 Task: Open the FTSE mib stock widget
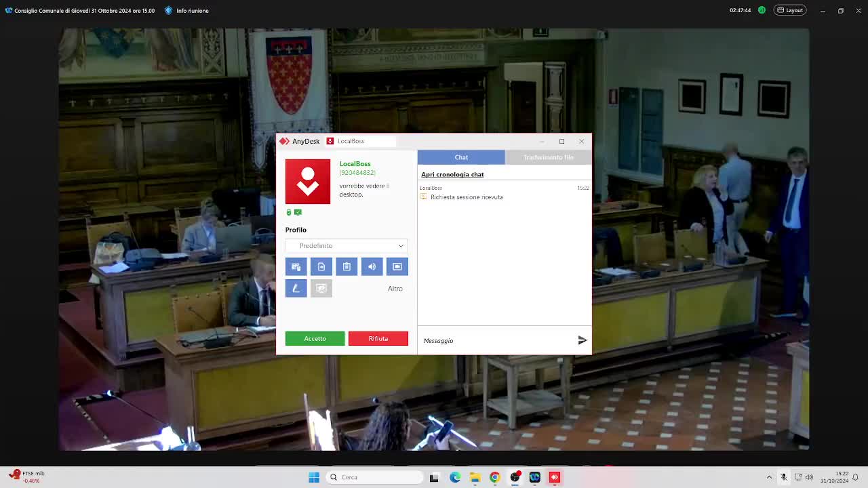27,477
